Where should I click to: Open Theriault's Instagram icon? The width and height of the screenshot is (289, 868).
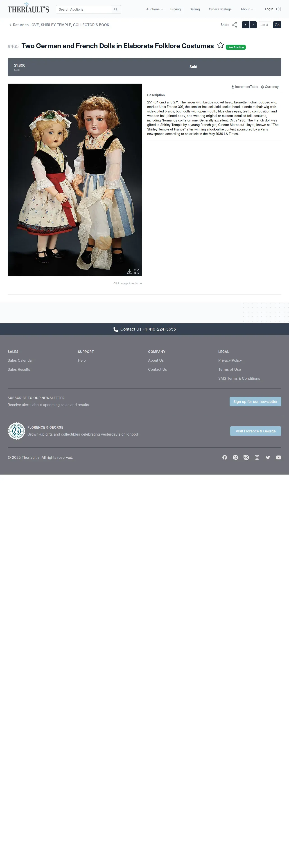(257, 458)
